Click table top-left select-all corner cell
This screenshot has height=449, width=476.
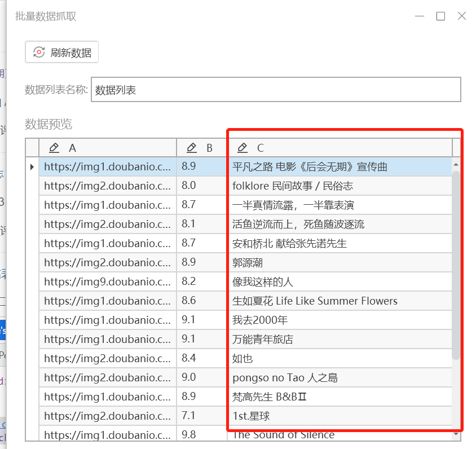click(32, 148)
